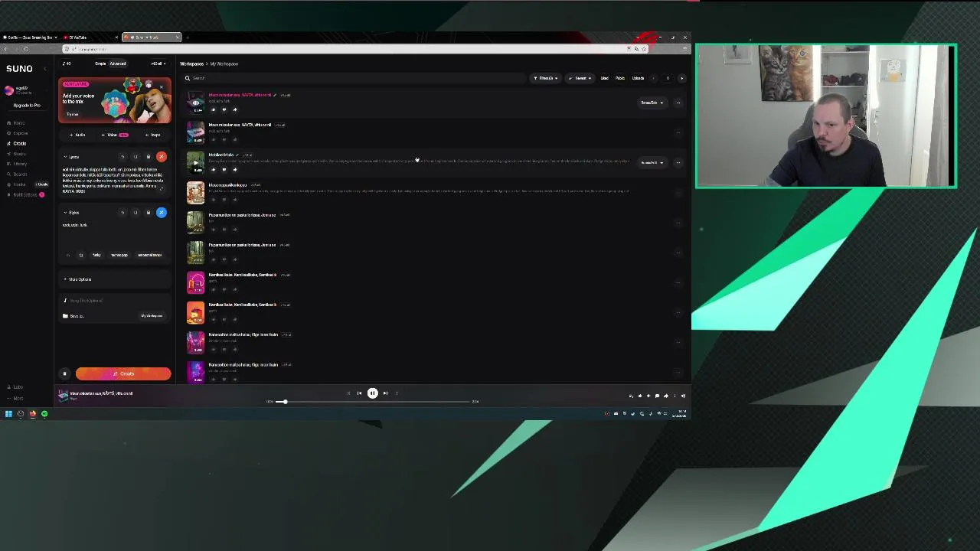The width and height of the screenshot is (980, 551).
Task: Toggle the Public filter
Action: 620,78
